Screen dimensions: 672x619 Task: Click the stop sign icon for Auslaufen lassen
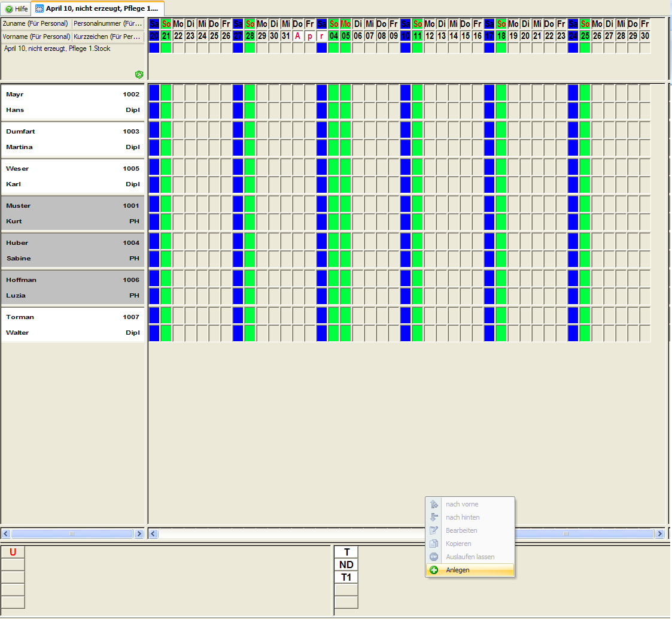pos(434,557)
